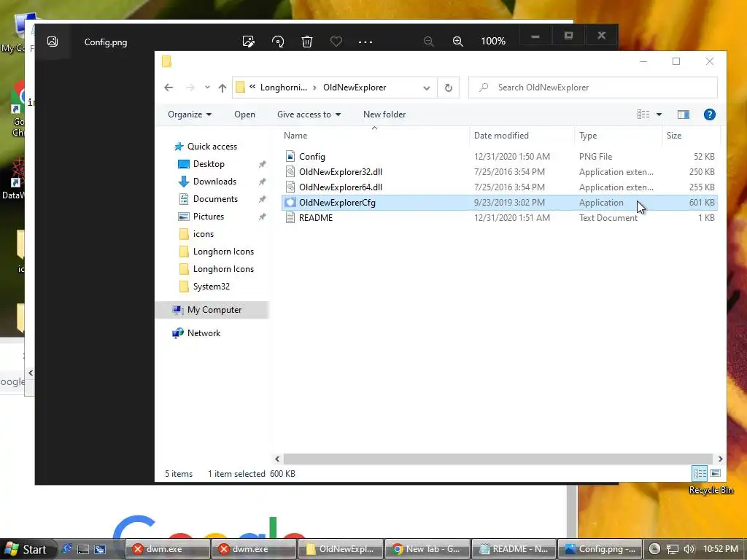Open icons folder in navigation pane

click(x=203, y=234)
